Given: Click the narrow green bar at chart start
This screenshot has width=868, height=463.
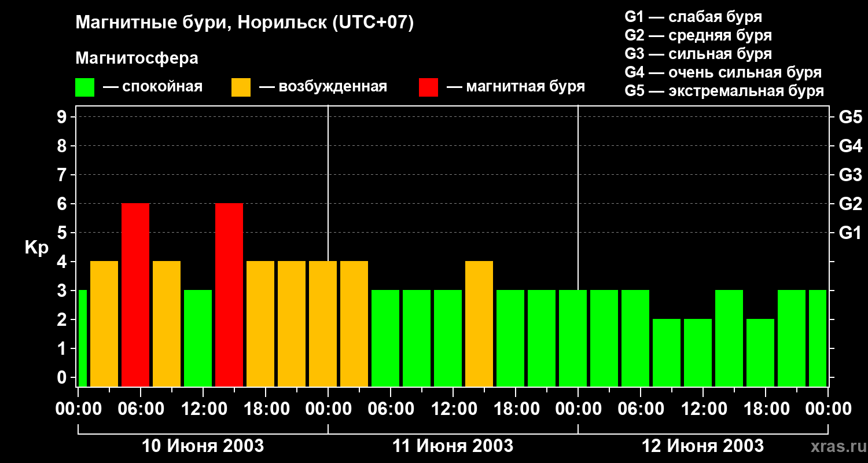Looking at the screenshot, I should 82,339.
